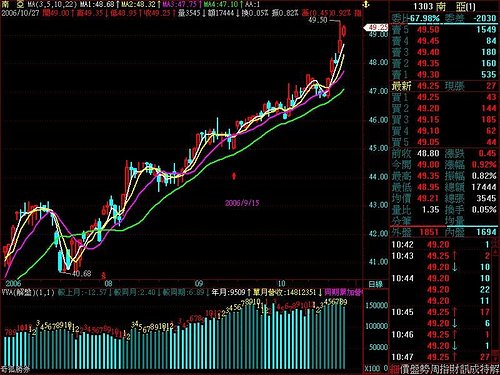
Task: Select the 49.25 current price tag on axis
Action: 376,27
